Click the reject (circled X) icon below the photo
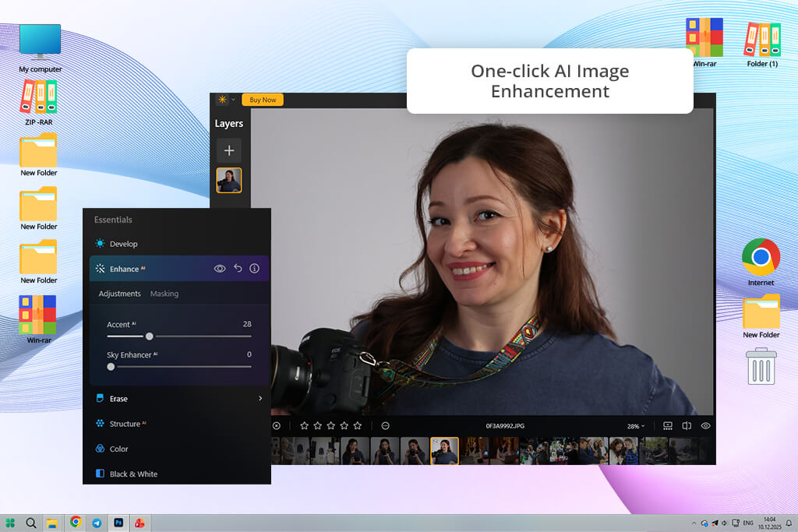The width and height of the screenshot is (798, 532). coord(277,426)
